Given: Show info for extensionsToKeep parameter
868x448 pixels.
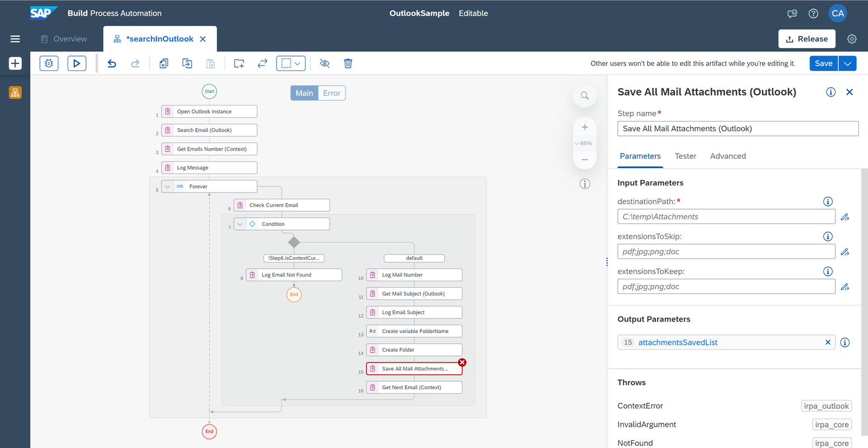Looking at the screenshot, I should coord(828,272).
